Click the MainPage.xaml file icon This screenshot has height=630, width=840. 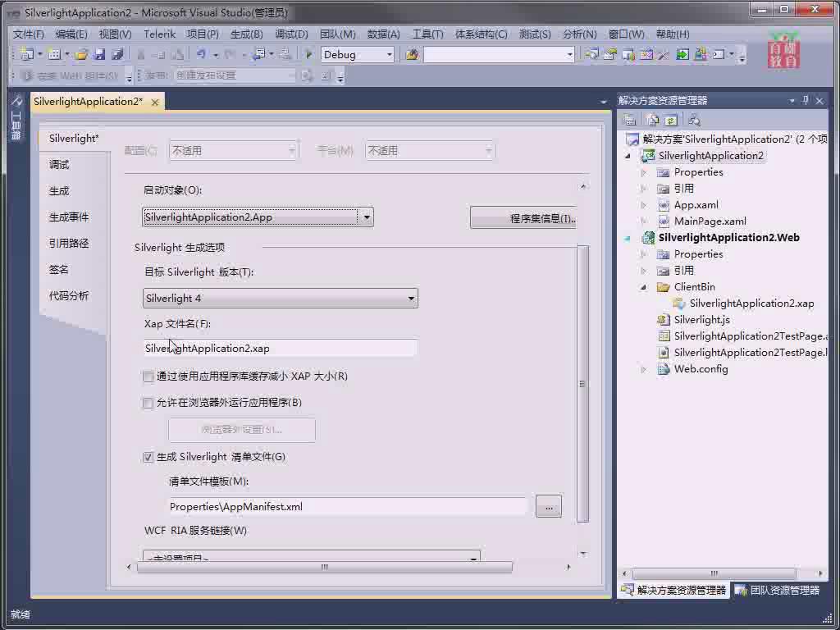click(663, 221)
